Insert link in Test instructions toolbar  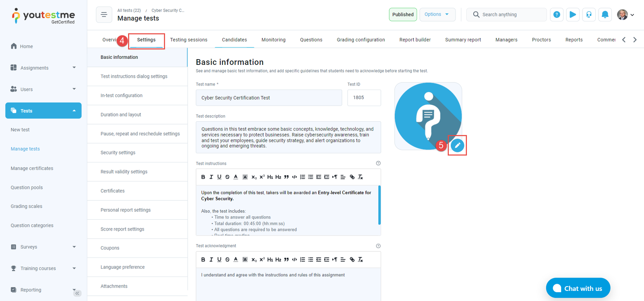point(352,177)
